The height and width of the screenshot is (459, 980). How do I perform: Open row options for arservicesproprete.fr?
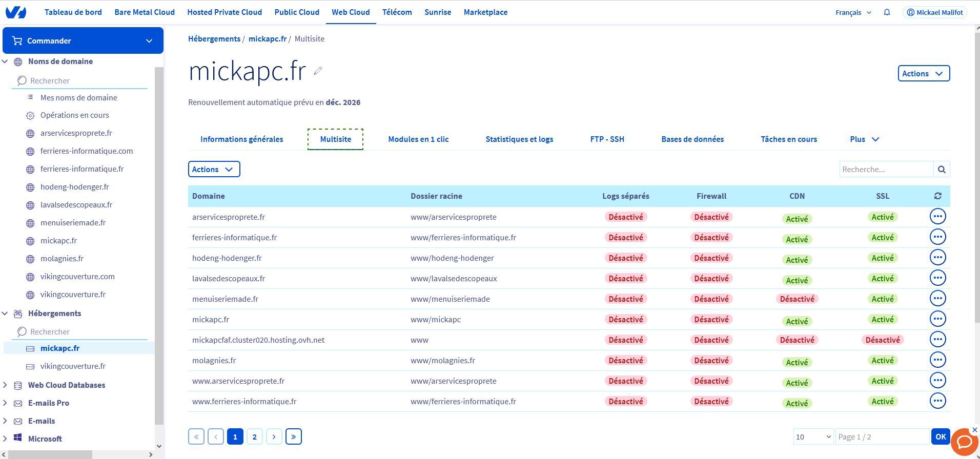pyautogui.click(x=937, y=217)
